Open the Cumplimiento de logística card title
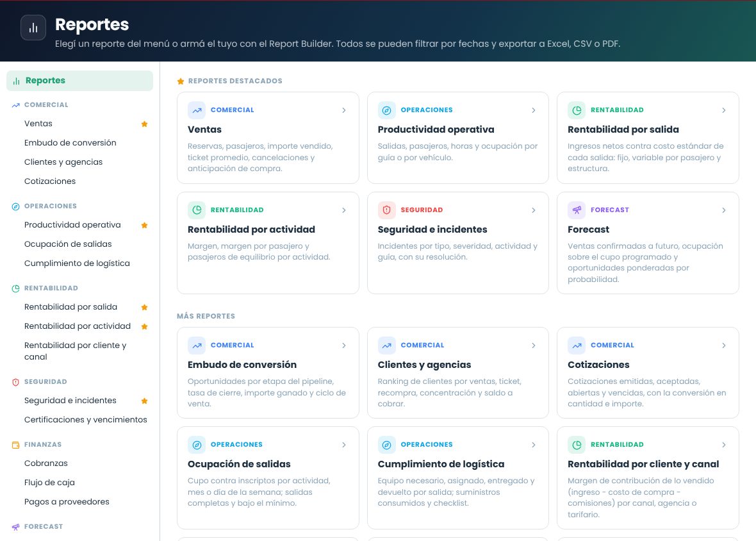Image resolution: width=756 pixels, height=541 pixels. point(441,464)
